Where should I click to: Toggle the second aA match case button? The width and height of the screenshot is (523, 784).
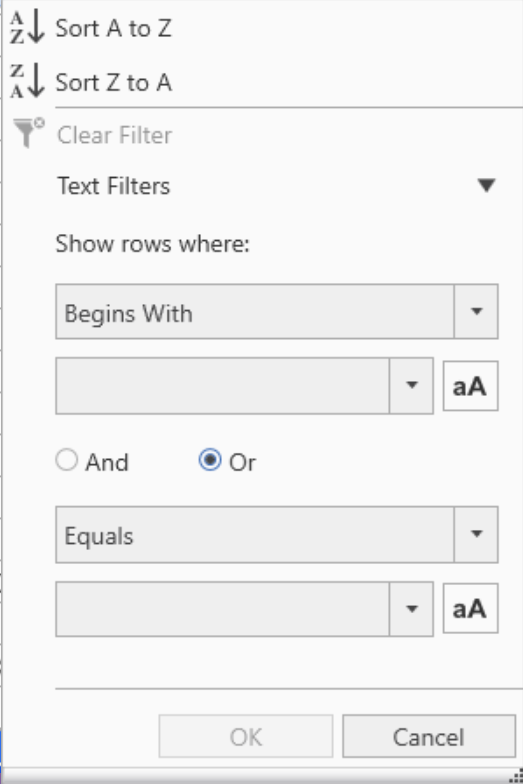(x=470, y=608)
